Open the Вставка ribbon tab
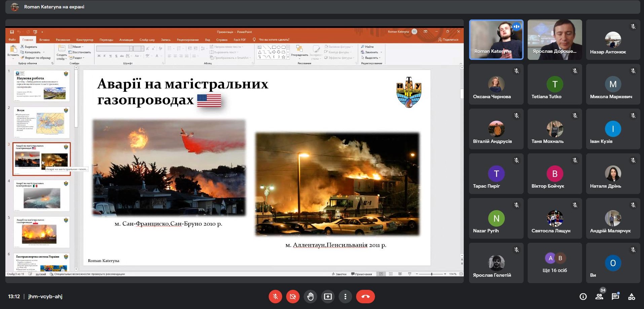The width and height of the screenshot is (644, 309). tap(44, 40)
